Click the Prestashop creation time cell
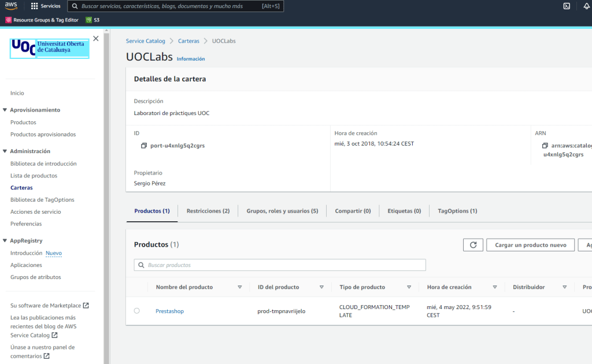Screen dimensions: 592x364 pos(459,311)
